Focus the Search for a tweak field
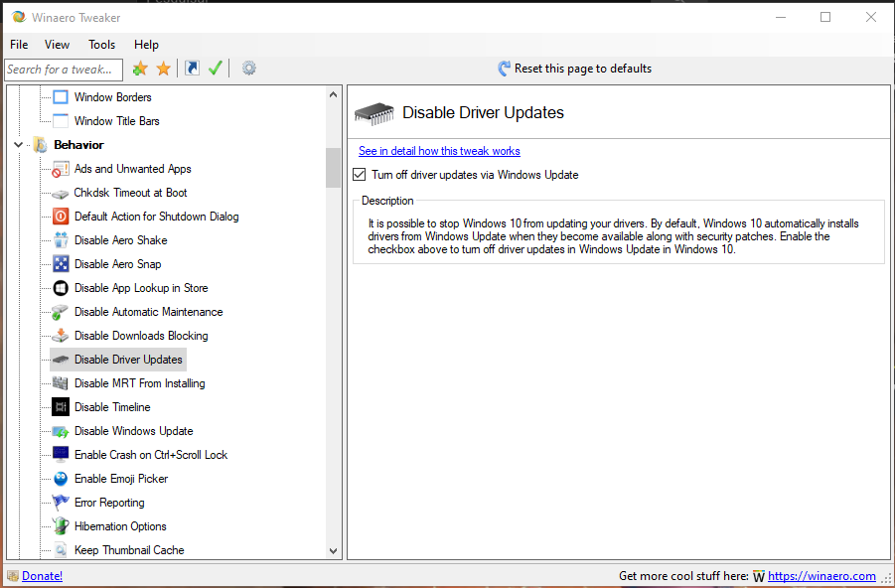Viewport: 895px width, 588px height. 64,70
